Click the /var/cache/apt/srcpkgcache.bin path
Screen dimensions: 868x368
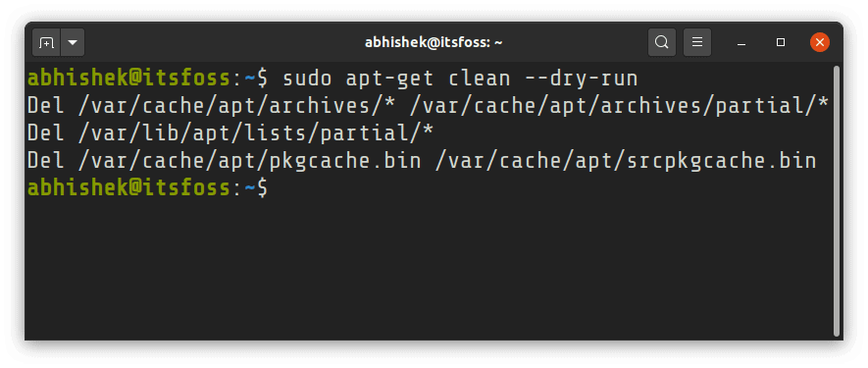point(626,161)
